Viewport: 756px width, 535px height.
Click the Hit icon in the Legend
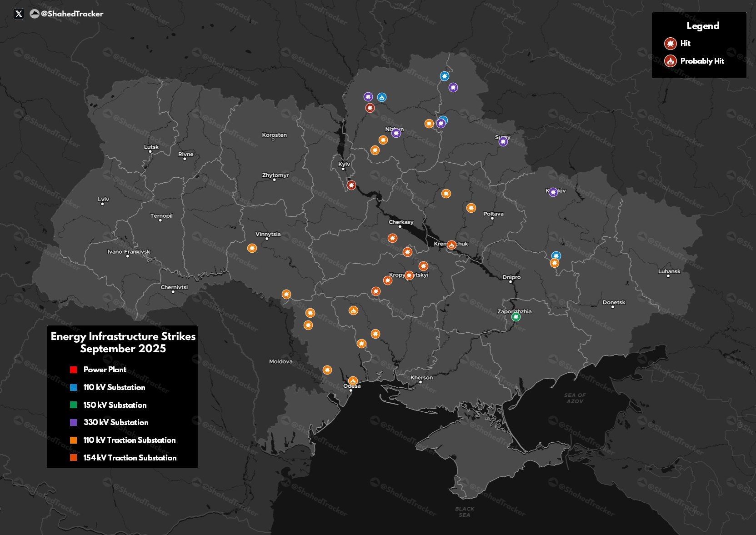coord(670,44)
